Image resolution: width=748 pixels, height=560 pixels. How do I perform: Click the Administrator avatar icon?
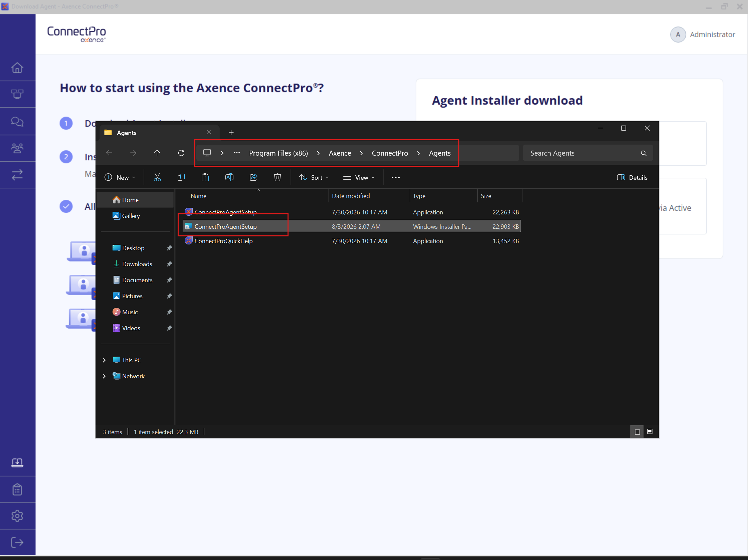(x=677, y=34)
